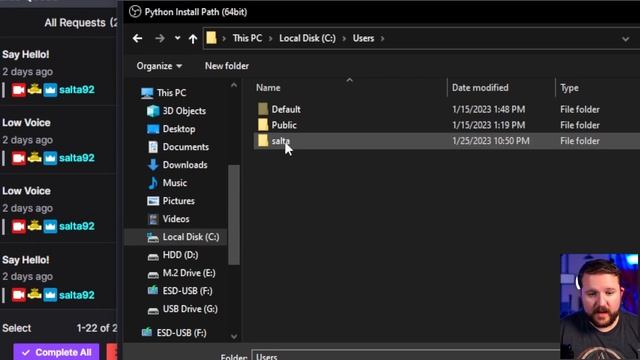640x360 pixels.
Task: Click the Pictures icon in sidebar
Action: (153, 201)
